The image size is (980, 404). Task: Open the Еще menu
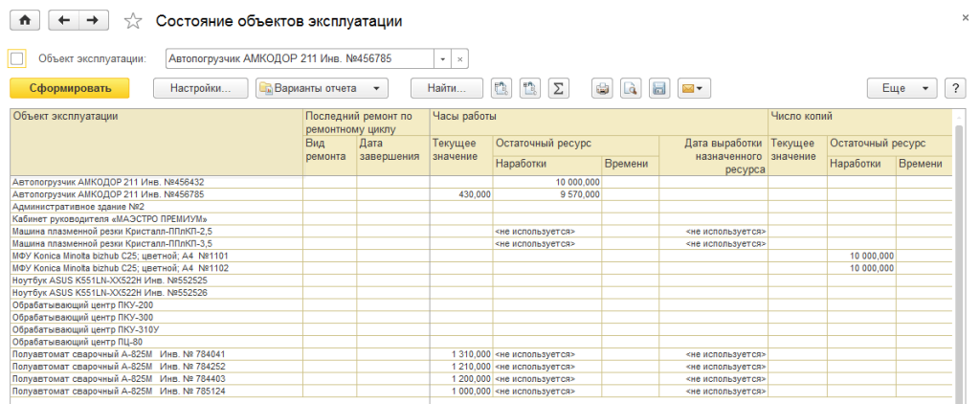tap(902, 88)
